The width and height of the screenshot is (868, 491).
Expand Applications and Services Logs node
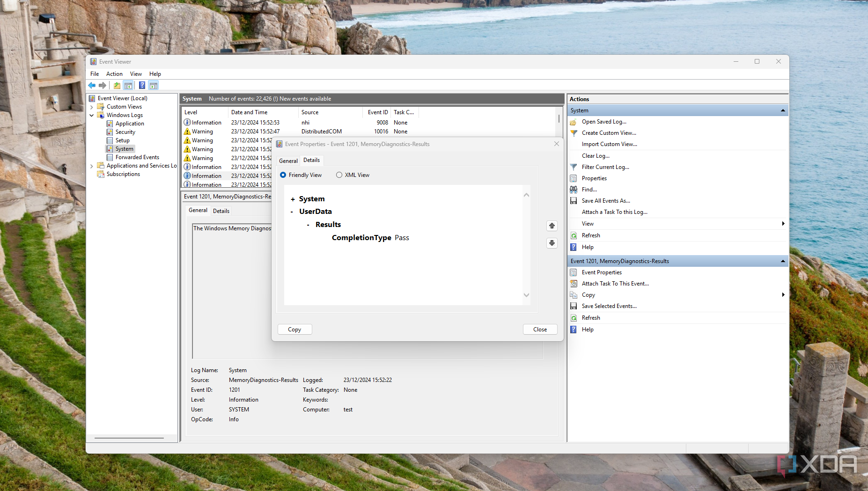point(92,166)
